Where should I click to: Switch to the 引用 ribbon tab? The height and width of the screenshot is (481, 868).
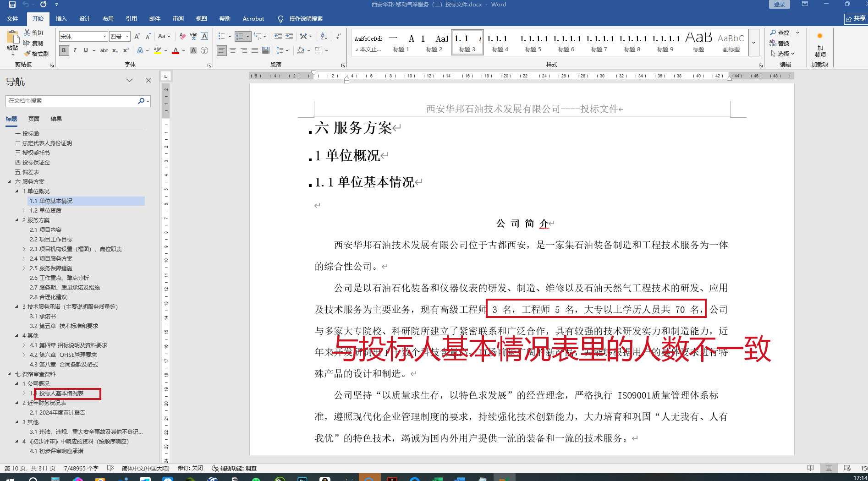[x=132, y=19]
